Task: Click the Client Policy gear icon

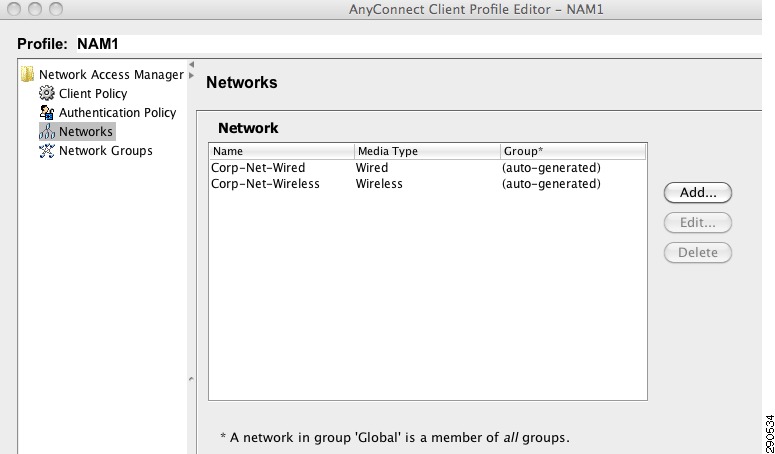Action: click(46, 93)
